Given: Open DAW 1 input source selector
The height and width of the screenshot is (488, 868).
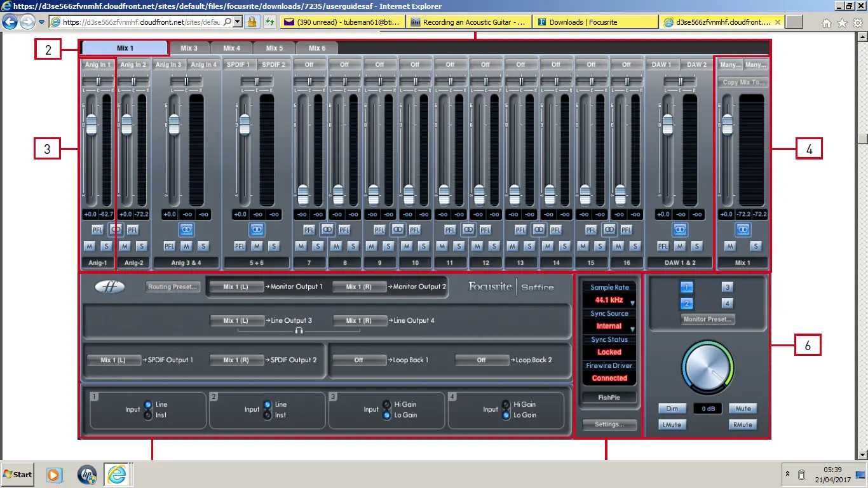Looking at the screenshot, I should 662,64.
